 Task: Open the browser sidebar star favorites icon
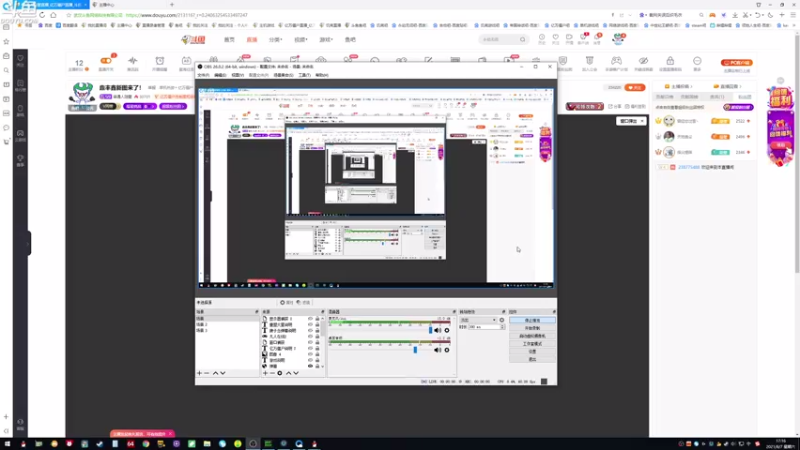pyautogui.click(x=6, y=41)
